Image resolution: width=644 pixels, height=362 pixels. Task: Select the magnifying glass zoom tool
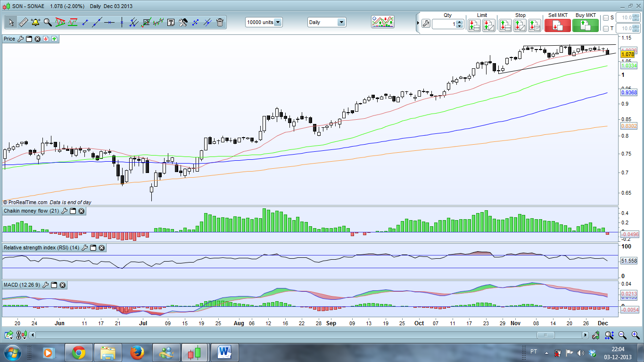(48, 22)
